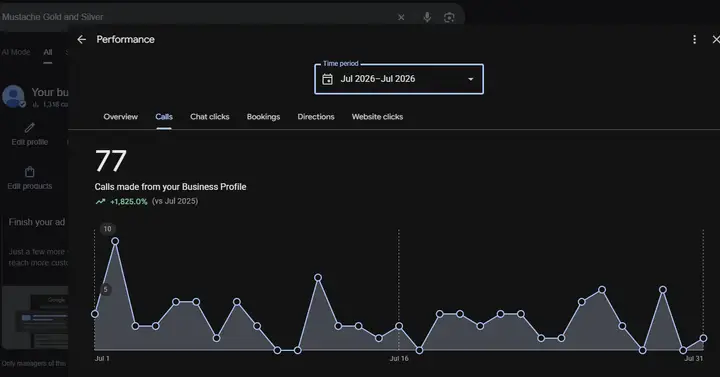Open image search with the camera lens icon
This screenshot has height=377, width=720.
click(449, 17)
